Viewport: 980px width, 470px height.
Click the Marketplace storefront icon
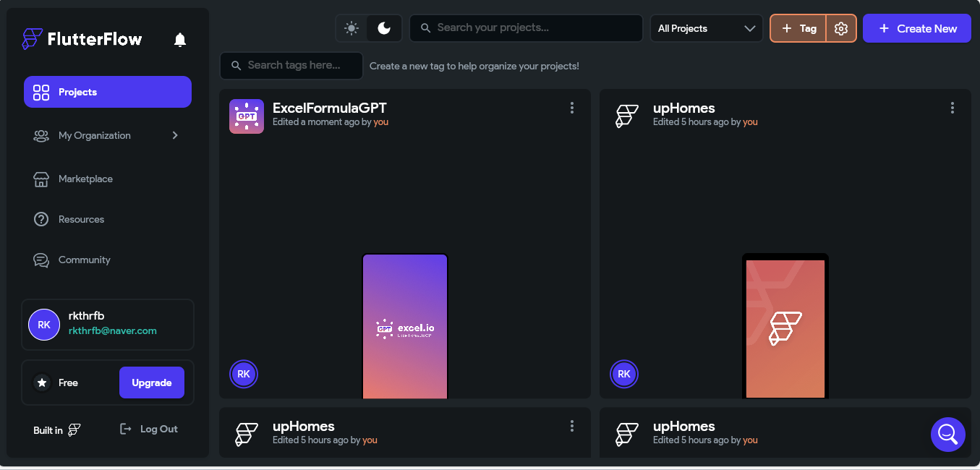(x=41, y=179)
